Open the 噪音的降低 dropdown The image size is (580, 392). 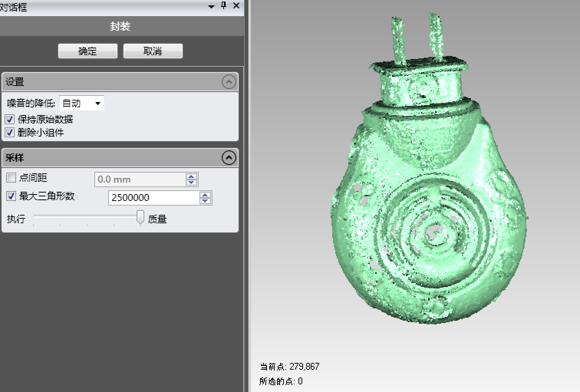click(82, 103)
